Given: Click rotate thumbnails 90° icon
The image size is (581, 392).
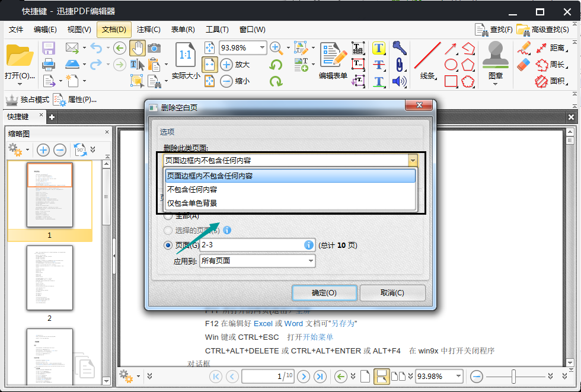Looking at the screenshot, I should [x=81, y=149].
